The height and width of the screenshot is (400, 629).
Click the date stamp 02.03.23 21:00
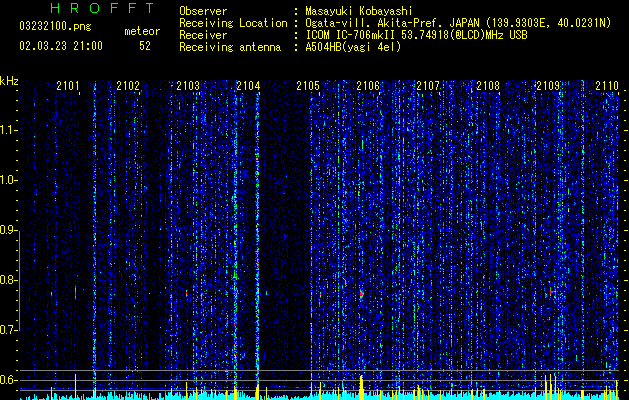pos(61,46)
